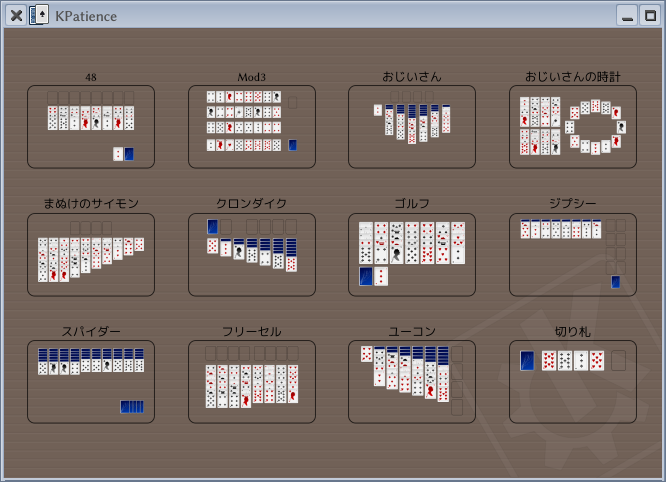Click the 'Mod3' game title text
The image size is (666, 482).
point(251,77)
